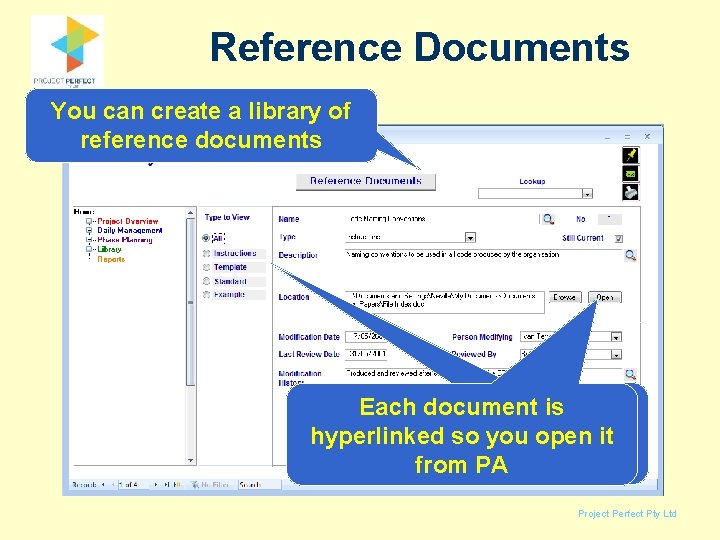Click the printer icon

[x=630, y=192]
